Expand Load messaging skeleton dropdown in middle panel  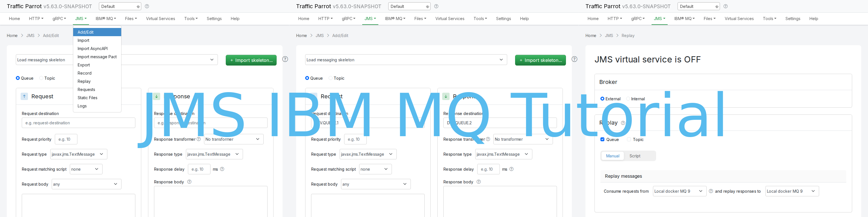406,60
